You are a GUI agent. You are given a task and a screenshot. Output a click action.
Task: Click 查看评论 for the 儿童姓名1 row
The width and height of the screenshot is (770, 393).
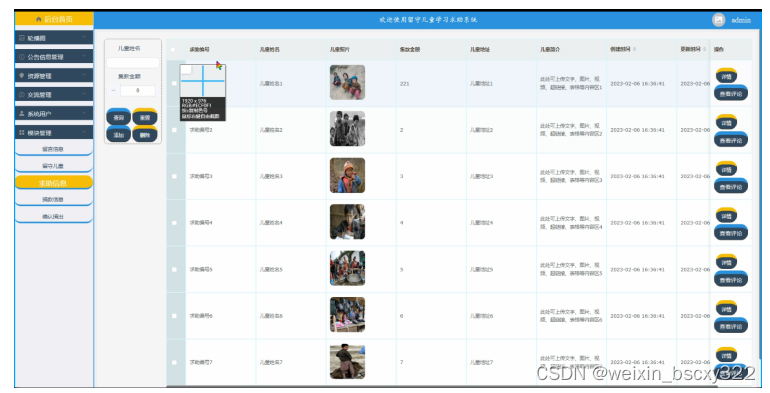(731, 93)
